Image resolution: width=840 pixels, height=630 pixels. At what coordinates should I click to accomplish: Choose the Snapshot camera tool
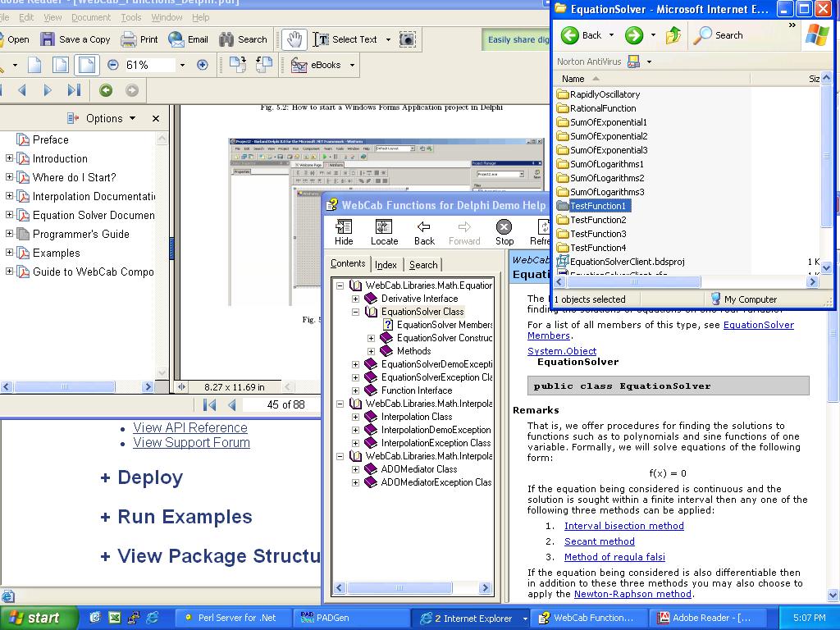point(408,39)
